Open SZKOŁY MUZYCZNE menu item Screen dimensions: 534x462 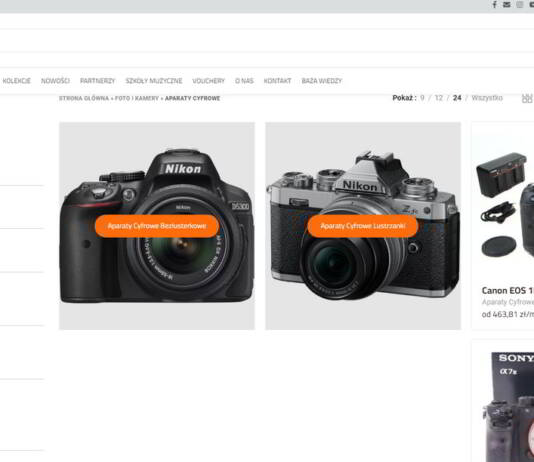tap(154, 81)
